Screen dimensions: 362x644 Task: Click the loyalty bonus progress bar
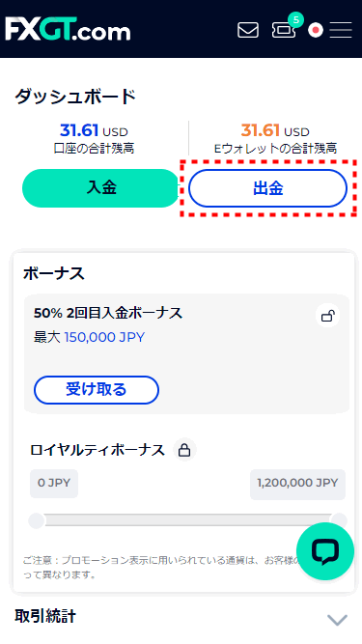click(188, 520)
